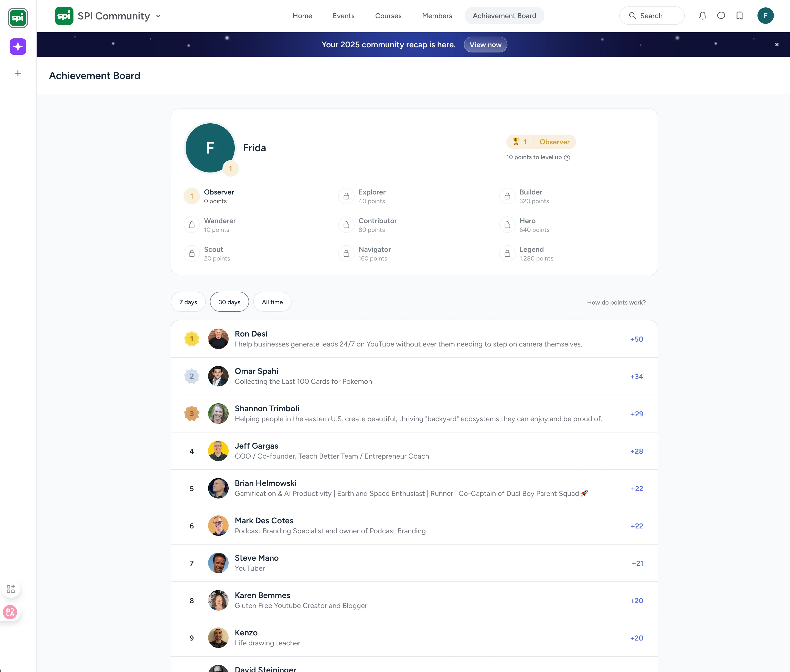Click the help icon beside level up text
Image resolution: width=790 pixels, height=672 pixels.
(x=567, y=158)
